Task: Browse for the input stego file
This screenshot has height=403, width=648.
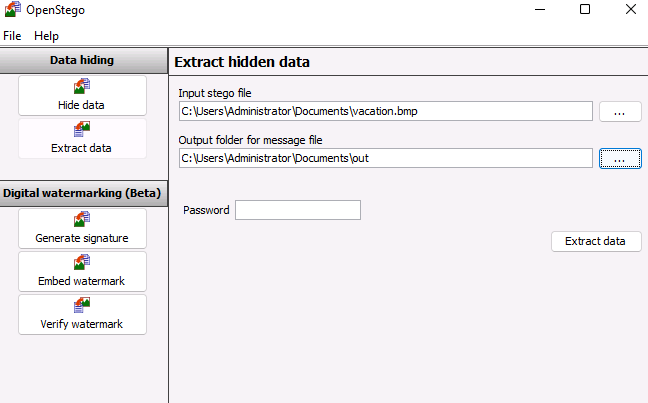Action: click(620, 112)
